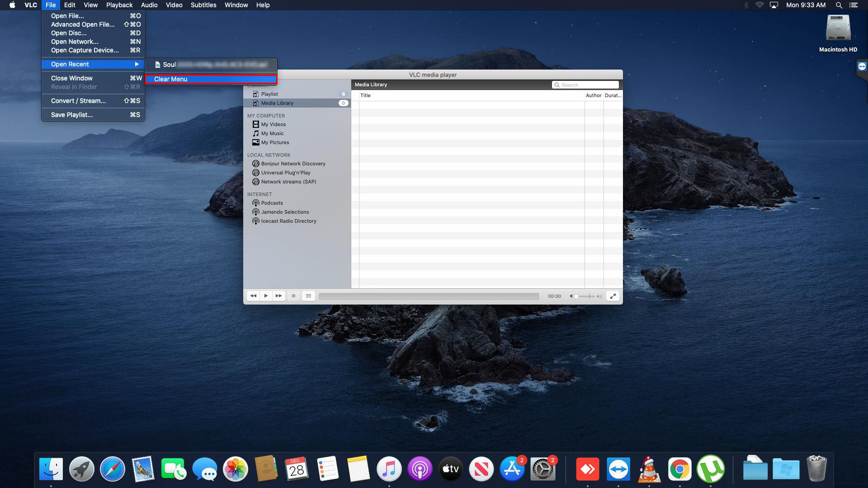
Task: Select Bonjour Network Discovery
Action: (293, 164)
